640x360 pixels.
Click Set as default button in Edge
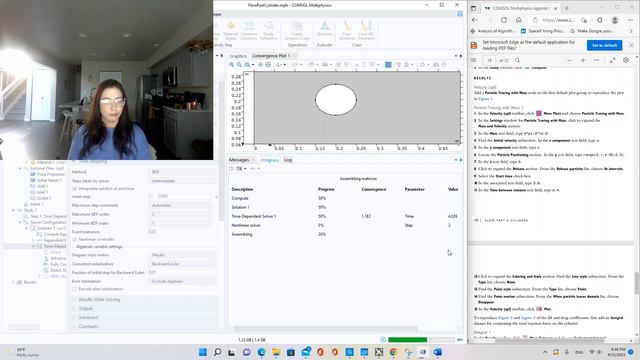coord(604,45)
